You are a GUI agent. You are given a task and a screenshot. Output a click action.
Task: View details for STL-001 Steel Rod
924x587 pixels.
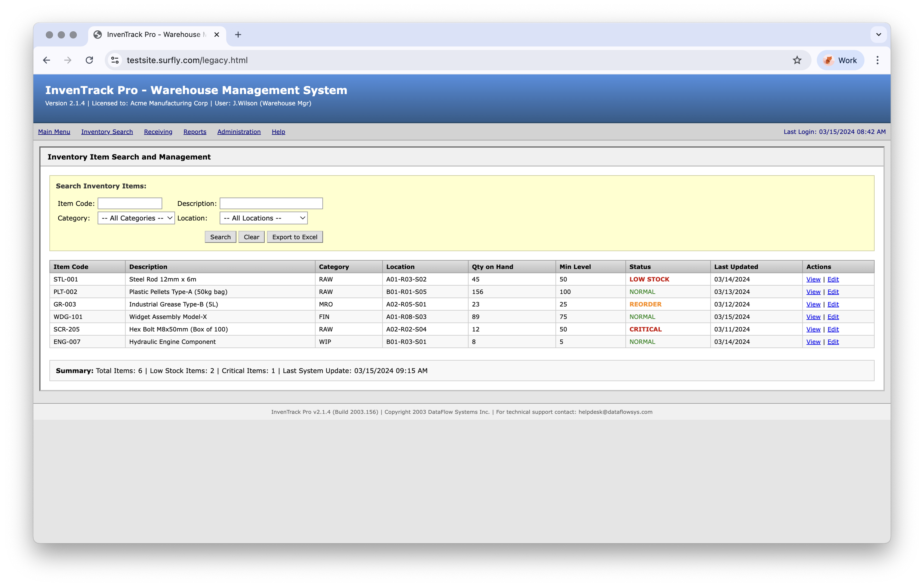pyautogui.click(x=813, y=279)
